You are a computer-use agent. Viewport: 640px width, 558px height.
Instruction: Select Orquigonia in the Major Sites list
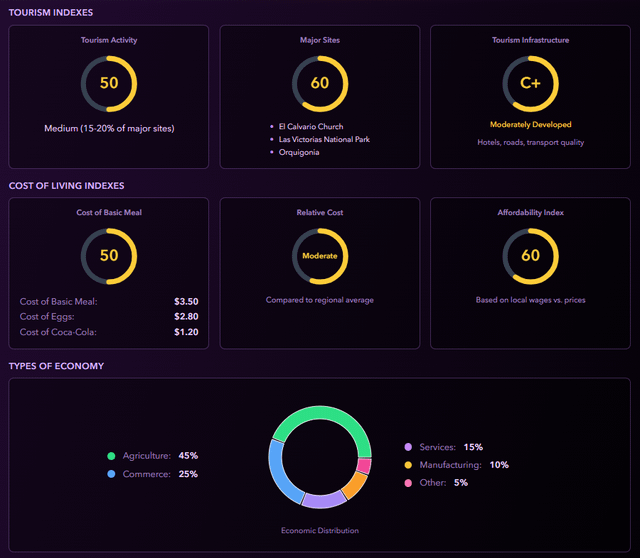[300, 153]
